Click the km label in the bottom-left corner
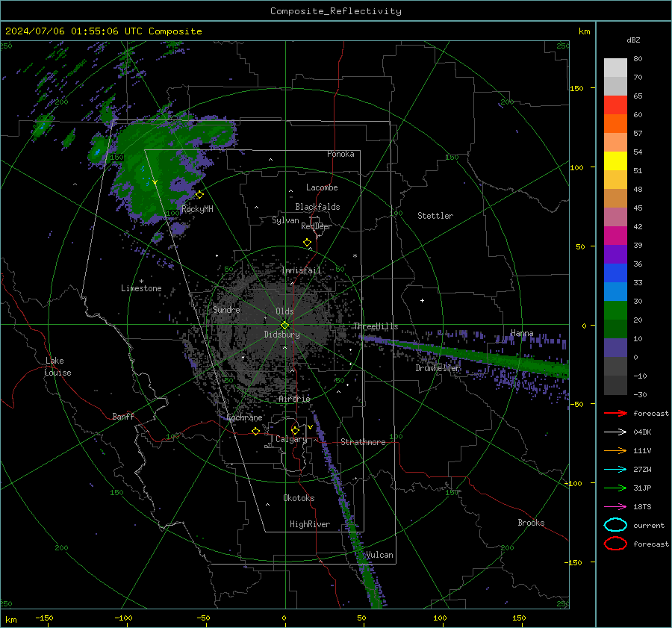672x628 pixels. point(10,620)
